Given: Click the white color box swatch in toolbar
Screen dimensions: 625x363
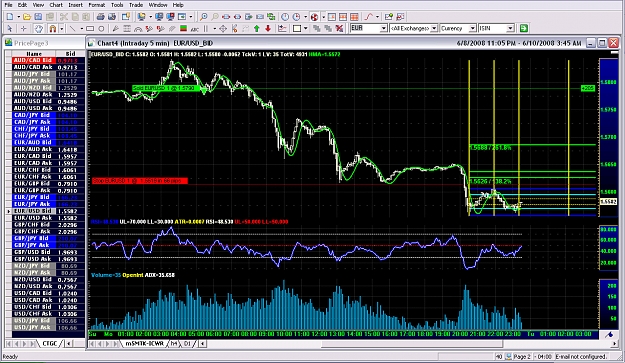Looking at the screenshot, I should (x=297, y=28).
